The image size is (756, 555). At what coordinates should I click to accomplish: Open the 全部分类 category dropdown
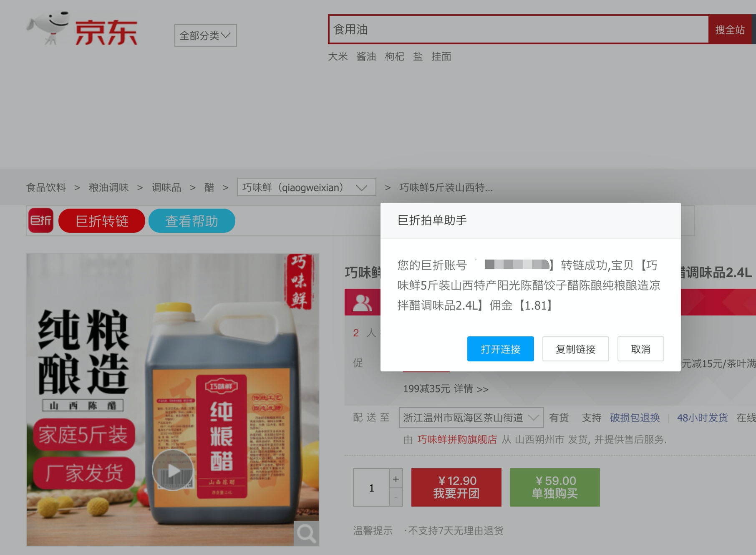pos(205,35)
